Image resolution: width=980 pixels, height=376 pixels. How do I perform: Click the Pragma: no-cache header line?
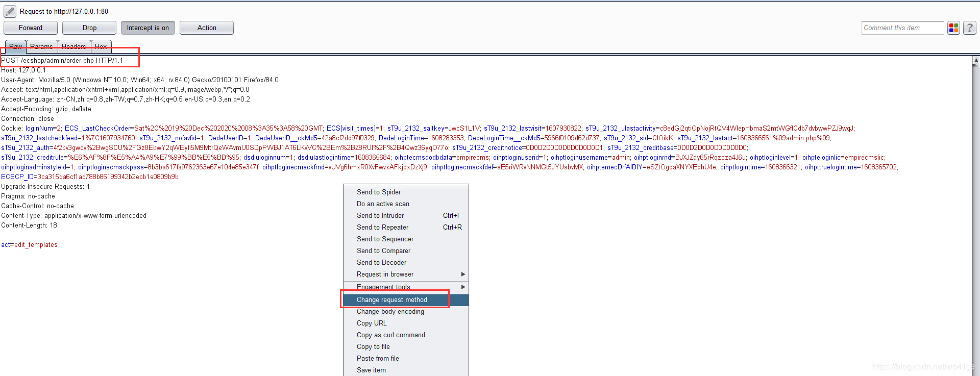pos(28,196)
